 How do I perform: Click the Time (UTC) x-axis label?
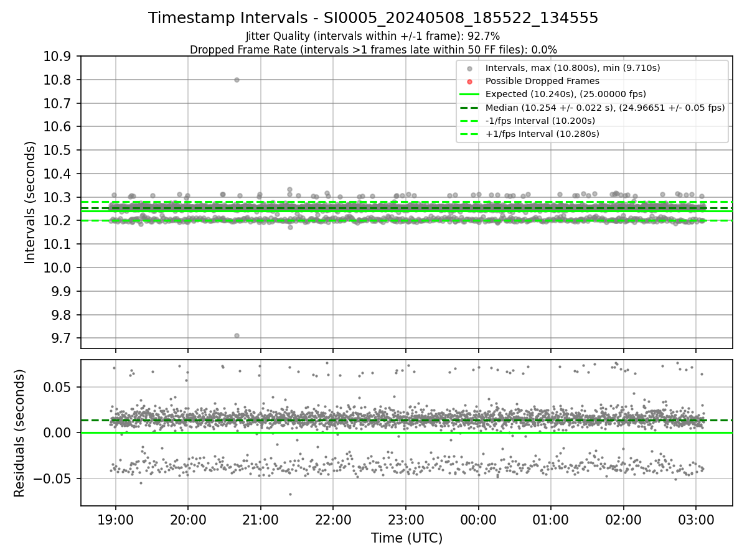(406, 538)
